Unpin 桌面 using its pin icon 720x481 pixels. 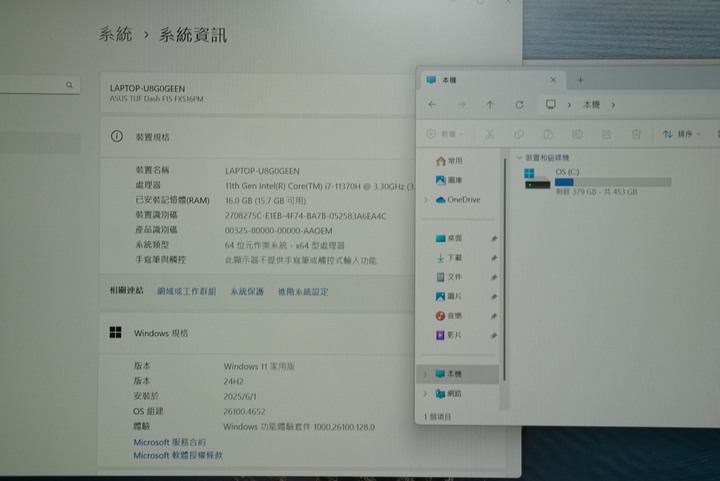point(494,239)
